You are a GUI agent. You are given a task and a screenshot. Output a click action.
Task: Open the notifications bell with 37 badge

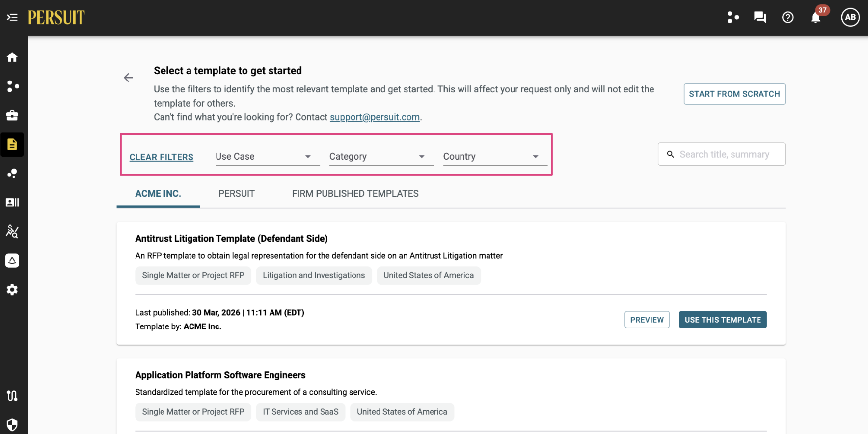pyautogui.click(x=816, y=18)
